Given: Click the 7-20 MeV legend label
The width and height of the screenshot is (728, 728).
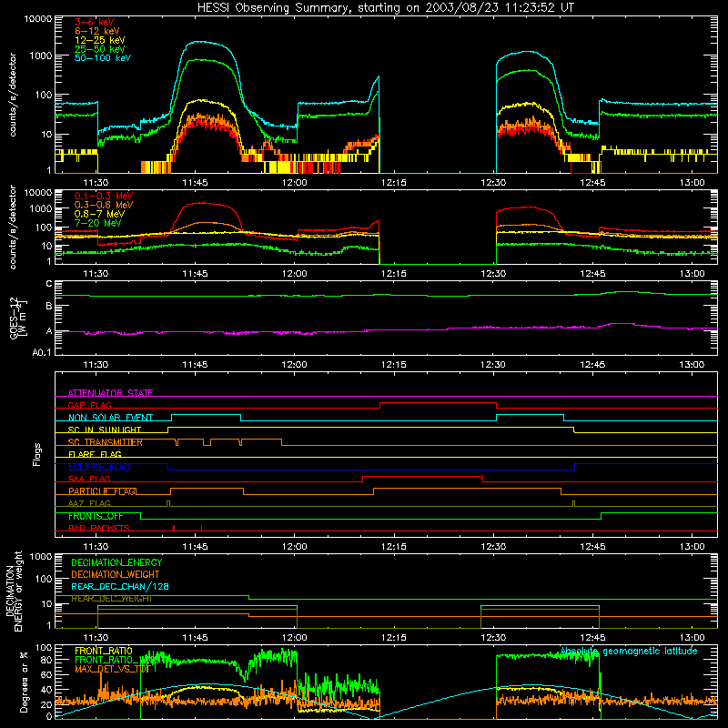Looking at the screenshot, I should [x=98, y=223].
